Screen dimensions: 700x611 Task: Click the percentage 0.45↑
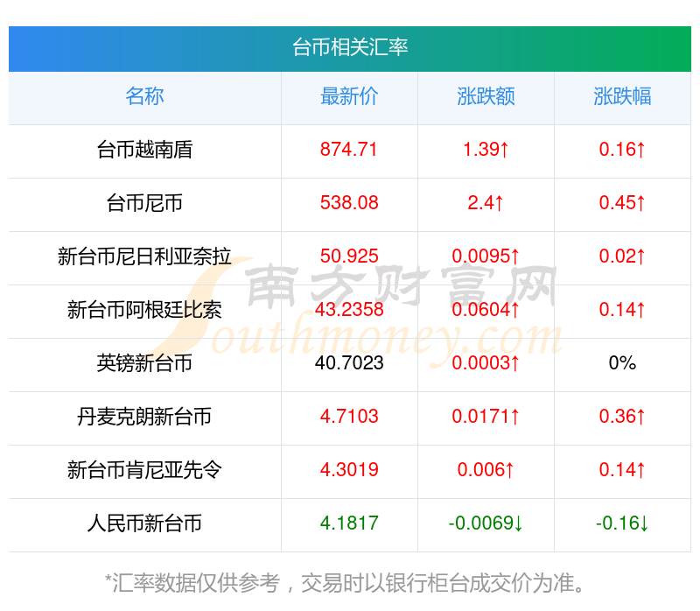click(x=622, y=203)
